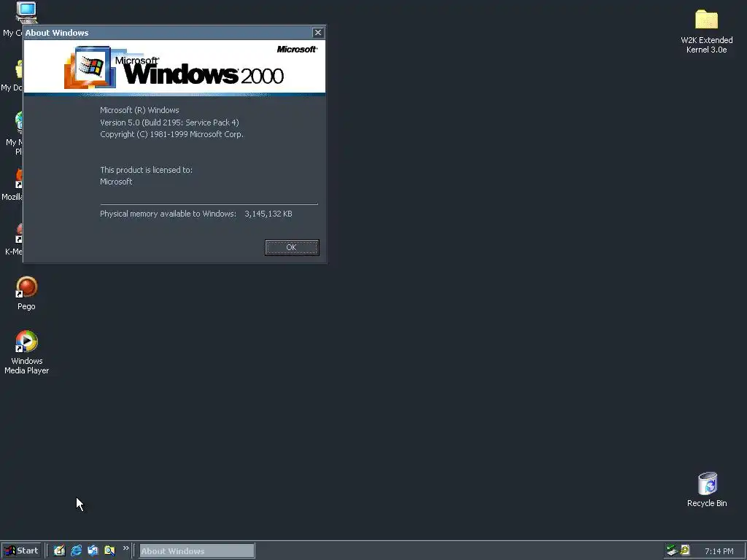Expand the quick launch overflow chevron
This screenshot has width=747, height=560.
coord(125,548)
